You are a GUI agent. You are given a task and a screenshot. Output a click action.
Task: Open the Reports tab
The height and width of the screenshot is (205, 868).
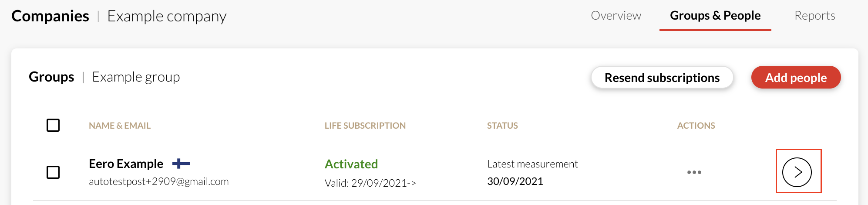(814, 16)
